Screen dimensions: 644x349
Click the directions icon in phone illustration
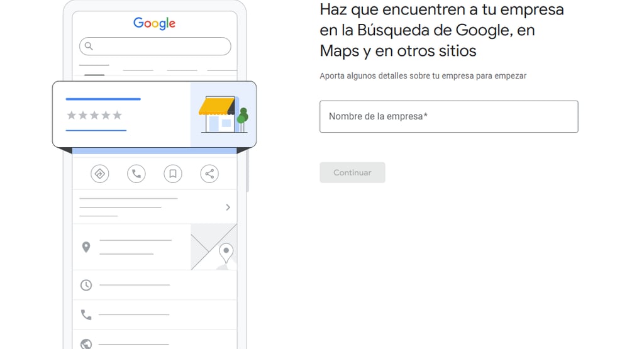100,174
